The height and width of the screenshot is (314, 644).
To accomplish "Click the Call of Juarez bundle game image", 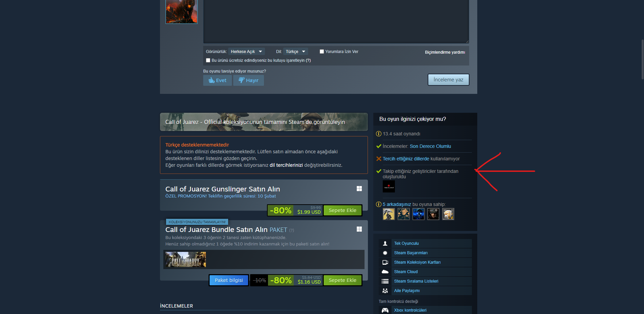I will point(186,260).
